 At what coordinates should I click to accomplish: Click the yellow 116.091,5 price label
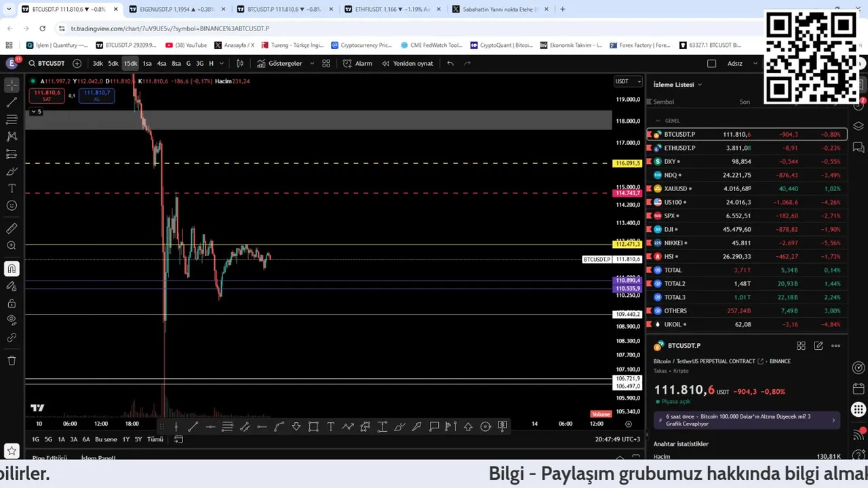627,163
